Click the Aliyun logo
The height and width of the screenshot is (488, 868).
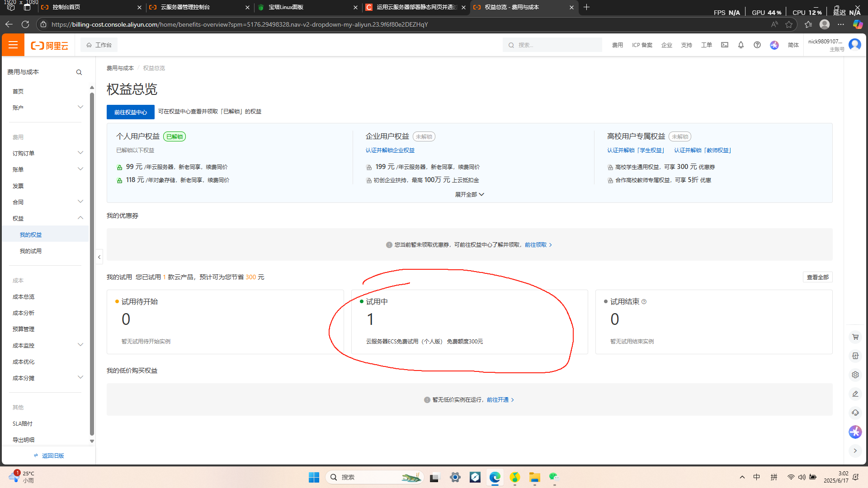point(50,45)
